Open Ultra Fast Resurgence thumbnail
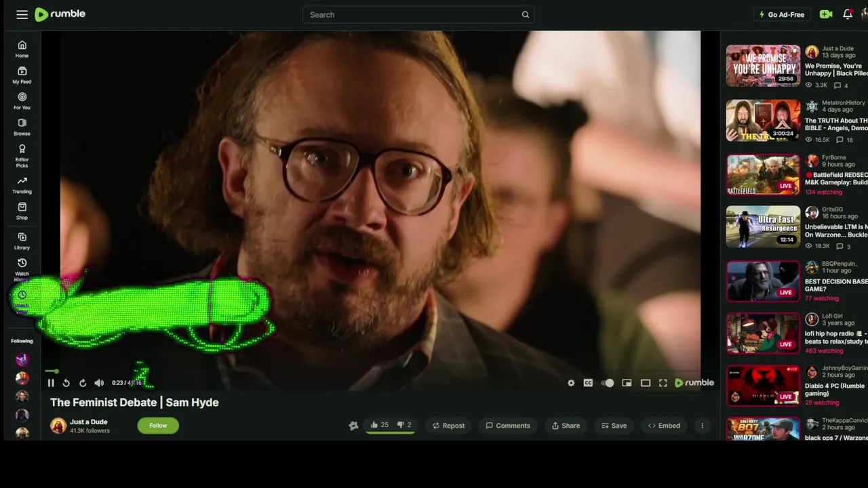This screenshot has height=488, width=868. pos(763,227)
